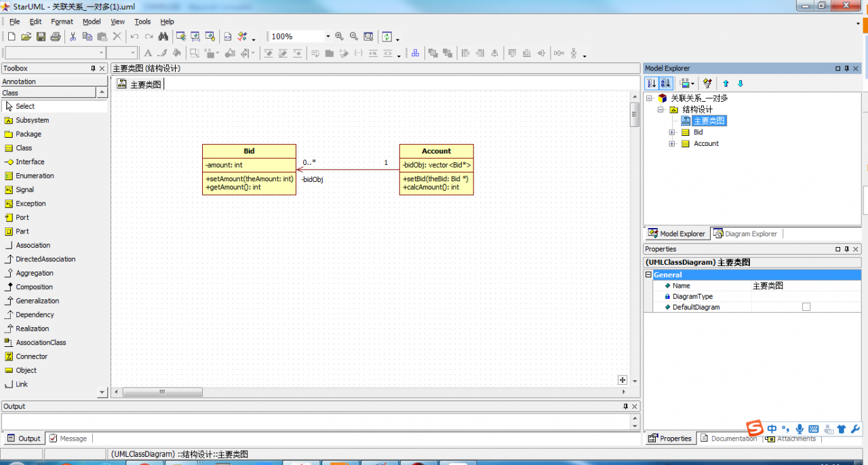Open the 100% zoom level dropdown
Image resolution: width=868 pixels, height=465 pixels.
coord(328,37)
